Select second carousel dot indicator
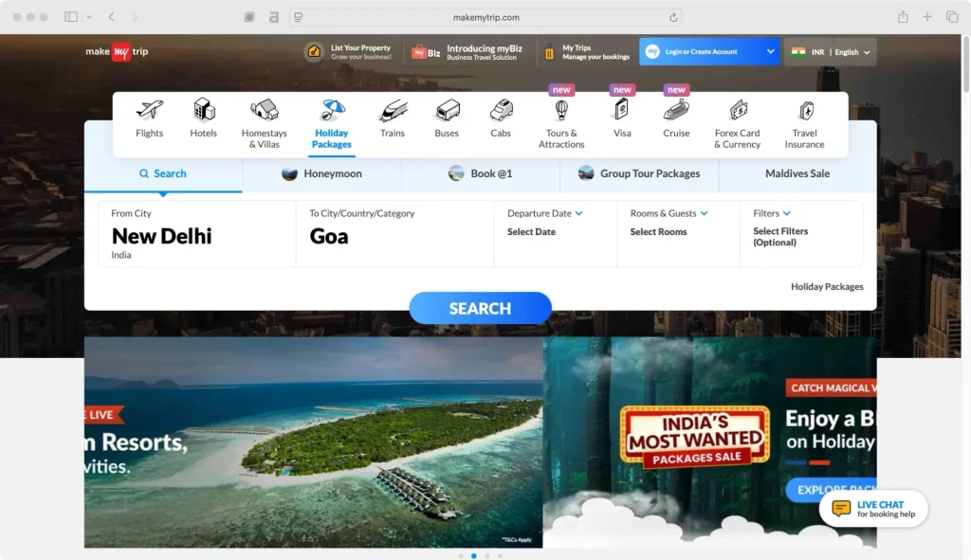Image resolution: width=971 pixels, height=560 pixels. pos(474,555)
